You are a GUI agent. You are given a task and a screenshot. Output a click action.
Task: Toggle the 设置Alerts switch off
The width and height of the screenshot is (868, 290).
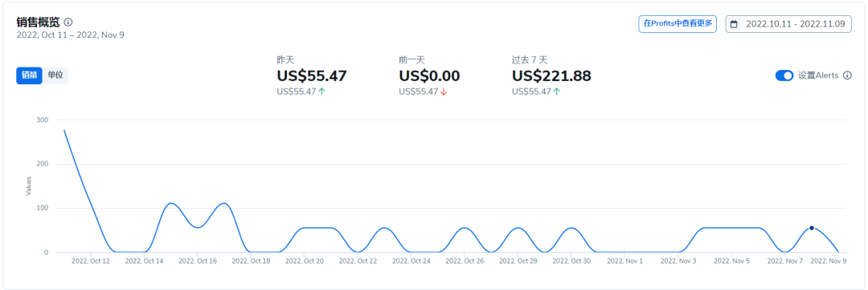point(784,76)
